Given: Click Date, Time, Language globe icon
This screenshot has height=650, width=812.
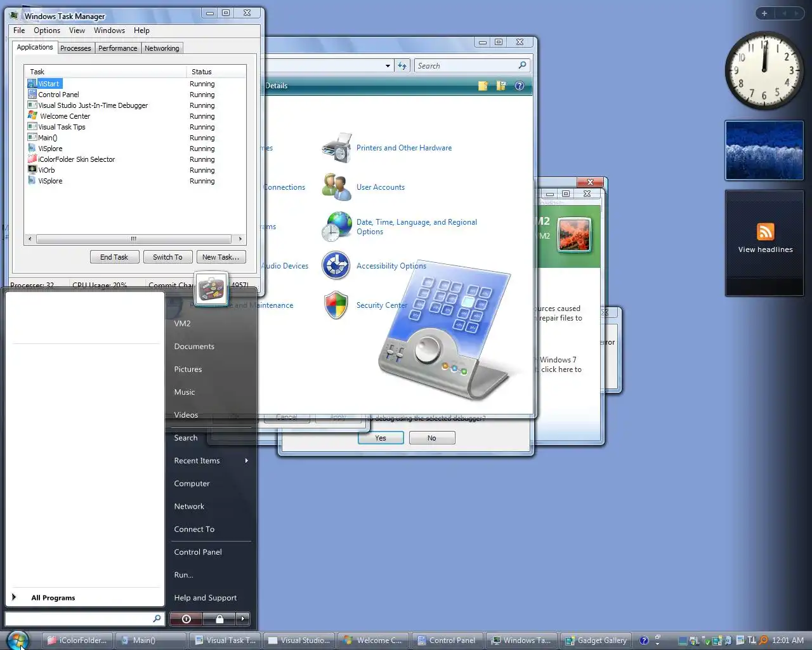Looking at the screenshot, I should [x=336, y=227].
